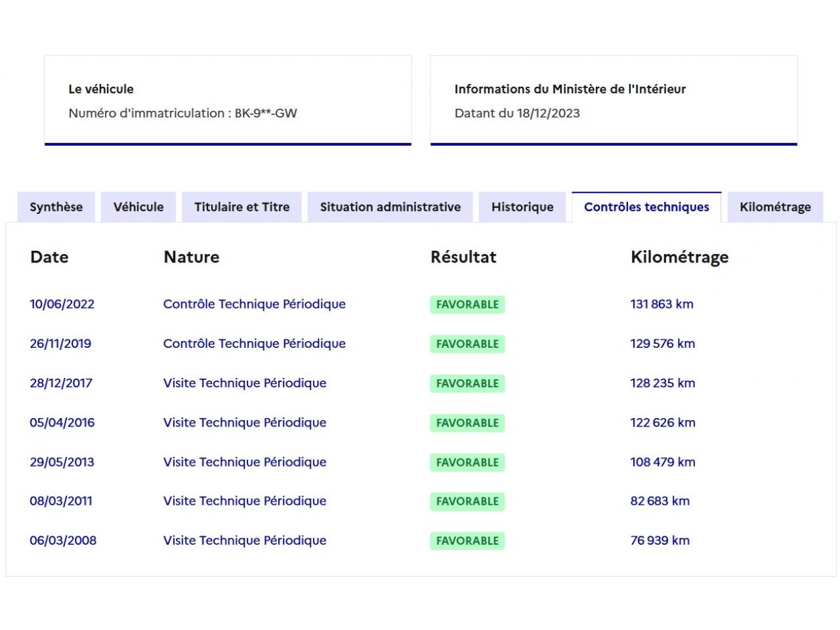Click the Kilométrage column header

(x=679, y=257)
